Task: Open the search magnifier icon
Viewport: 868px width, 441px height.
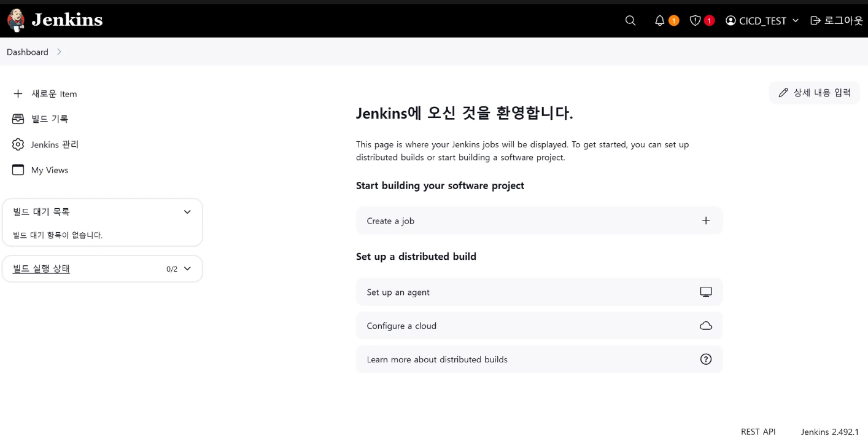Action: (x=630, y=21)
